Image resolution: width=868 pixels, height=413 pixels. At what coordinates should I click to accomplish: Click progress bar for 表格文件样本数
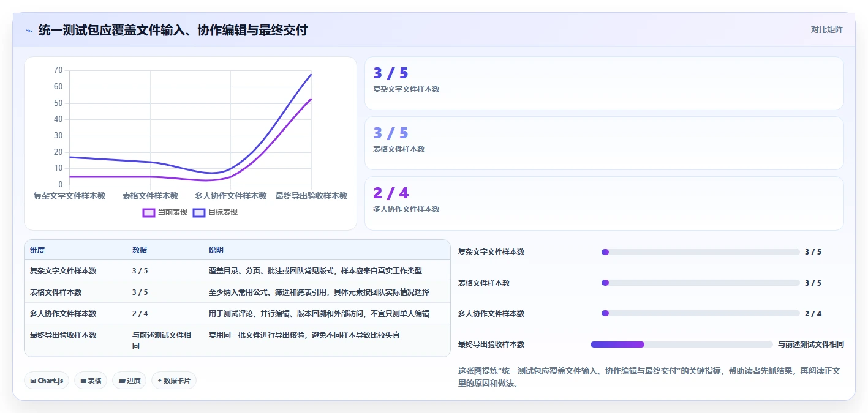[x=701, y=283]
